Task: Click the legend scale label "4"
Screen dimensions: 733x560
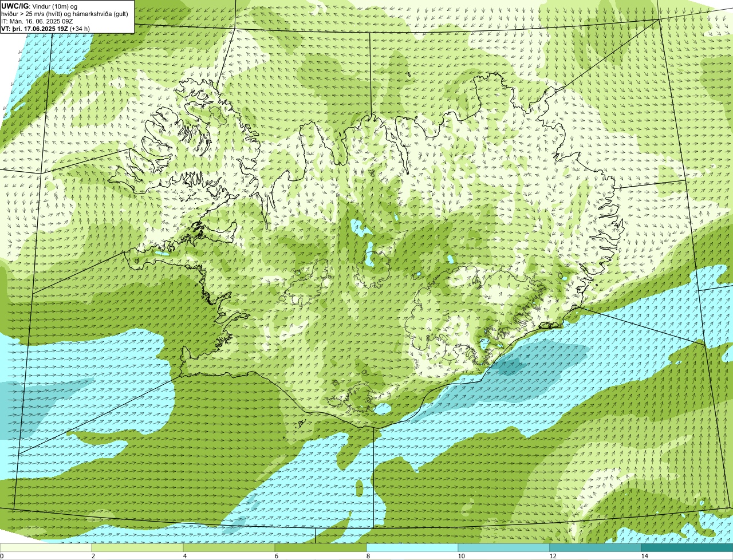Action: pos(184,556)
